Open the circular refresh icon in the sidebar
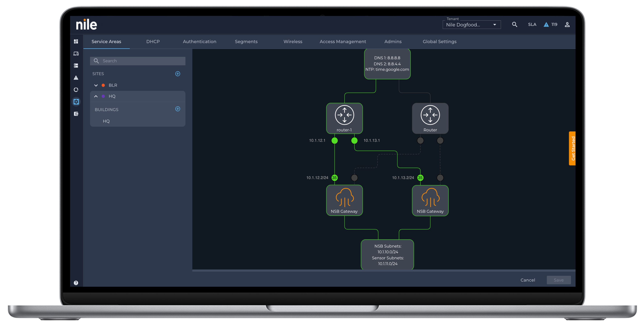 (x=76, y=90)
